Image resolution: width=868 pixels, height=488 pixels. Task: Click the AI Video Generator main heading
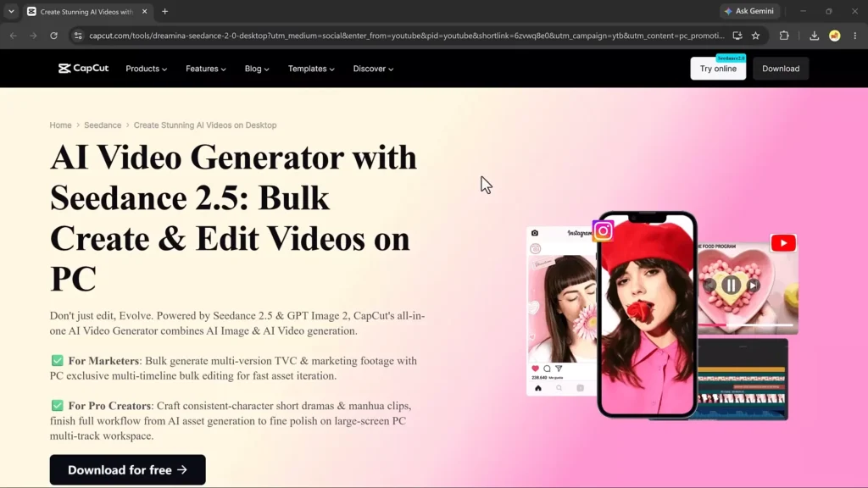tap(233, 218)
